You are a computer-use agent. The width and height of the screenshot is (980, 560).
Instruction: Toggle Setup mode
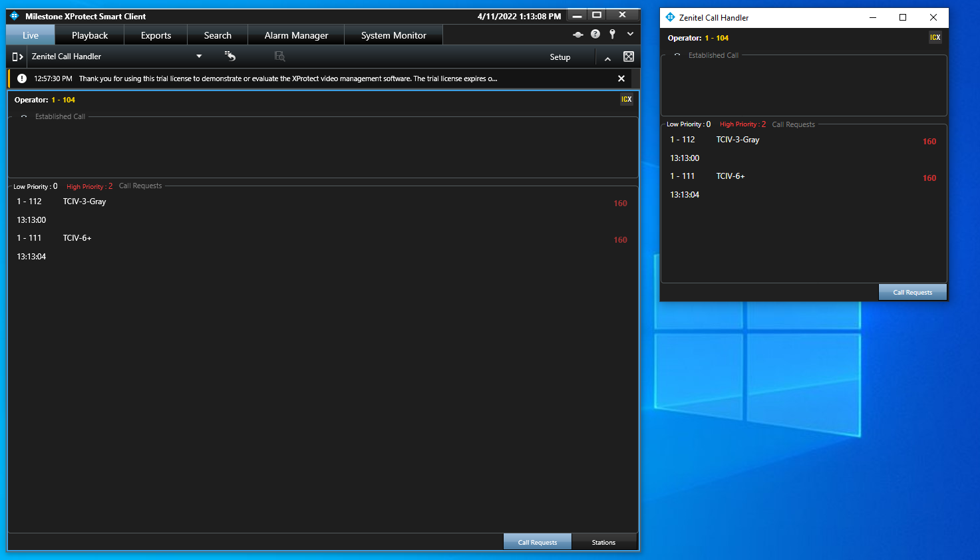tap(560, 57)
